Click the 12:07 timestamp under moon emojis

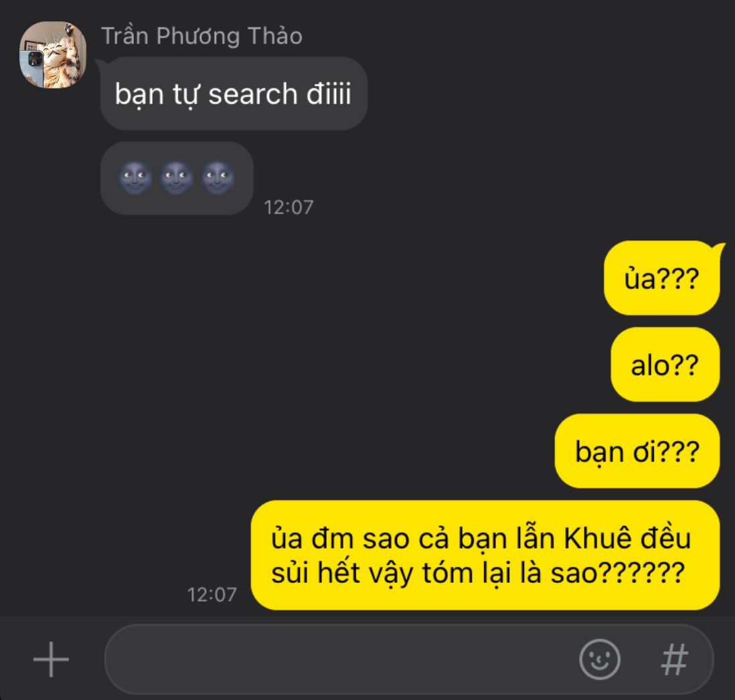289,207
